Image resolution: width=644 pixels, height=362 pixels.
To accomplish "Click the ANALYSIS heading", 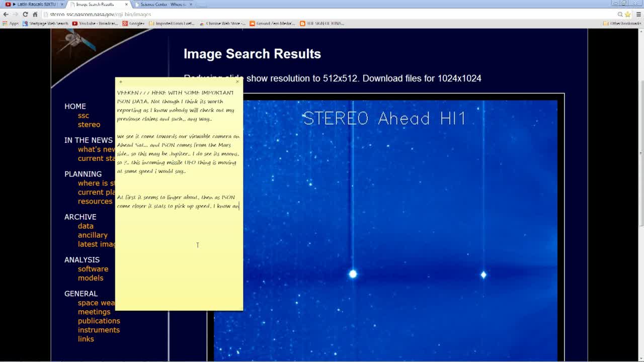I will tap(82, 259).
